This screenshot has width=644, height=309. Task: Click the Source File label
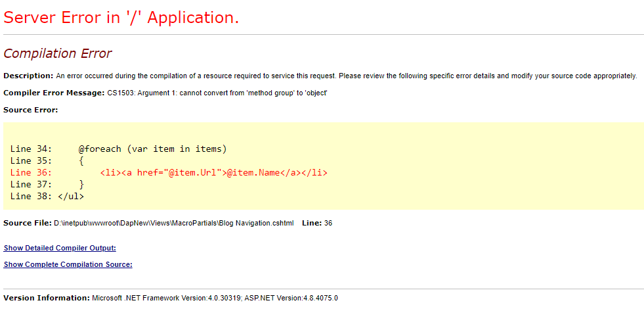coord(27,223)
